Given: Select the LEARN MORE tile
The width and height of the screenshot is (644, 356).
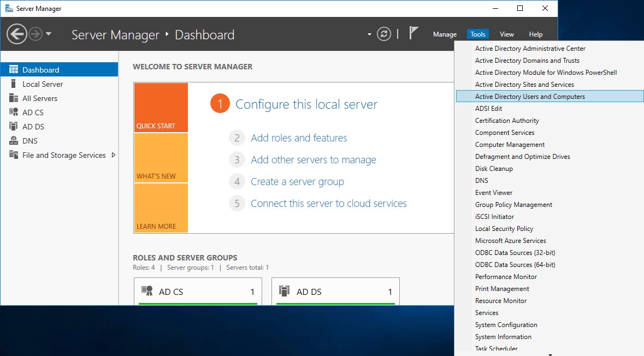Looking at the screenshot, I should coord(161,208).
